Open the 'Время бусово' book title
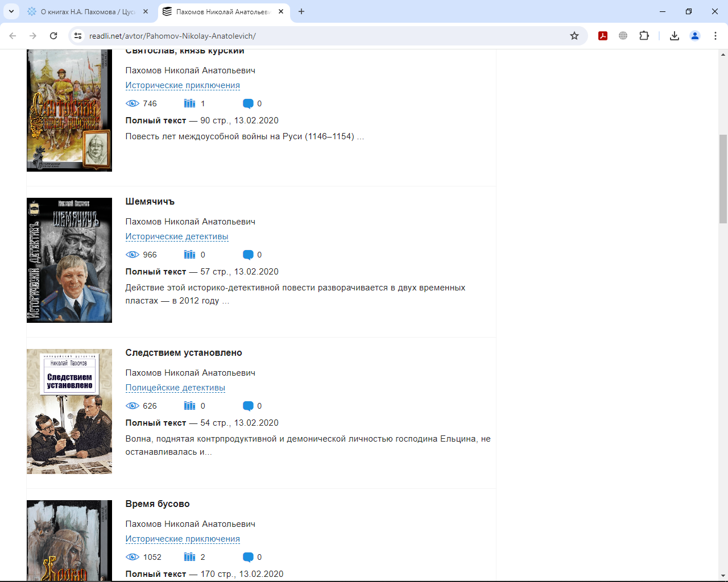Screen dimensions: 728x582 coord(158,504)
